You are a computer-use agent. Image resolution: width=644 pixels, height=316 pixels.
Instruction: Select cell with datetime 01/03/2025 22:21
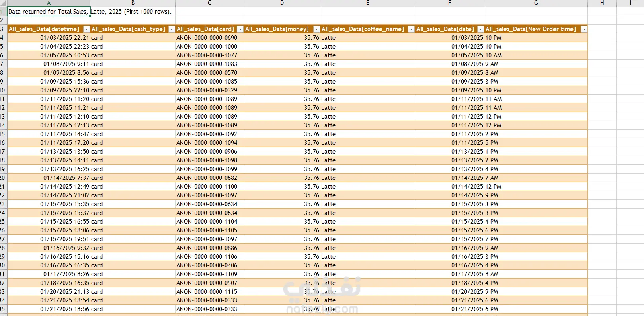click(x=49, y=38)
